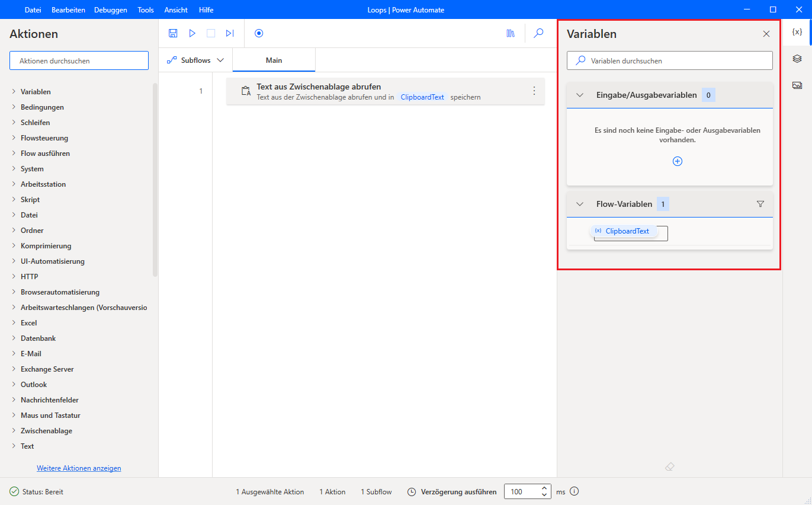Screen dimensions: 812x505
Task: Expand the E-Mail actions group
Action: point(14,353)
